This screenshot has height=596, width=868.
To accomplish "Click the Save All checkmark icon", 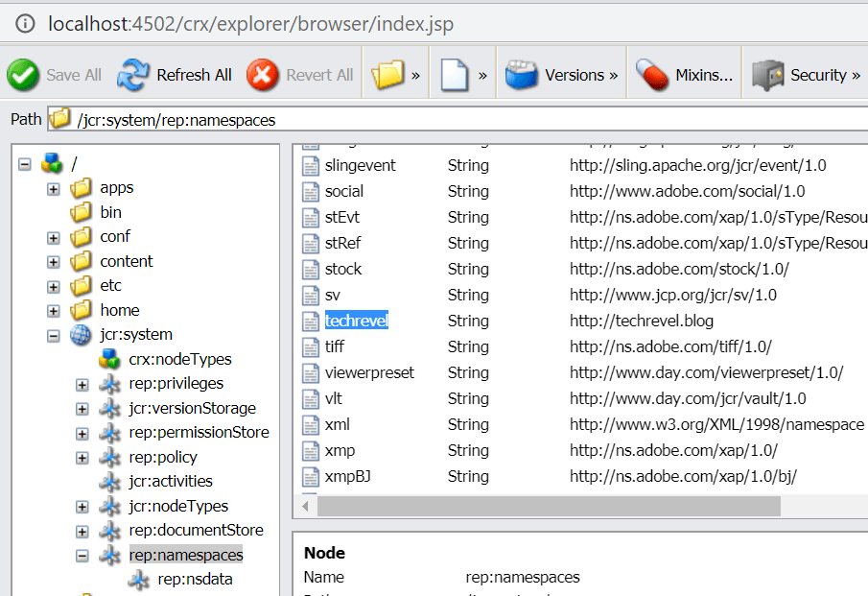I will coord(23,75).
